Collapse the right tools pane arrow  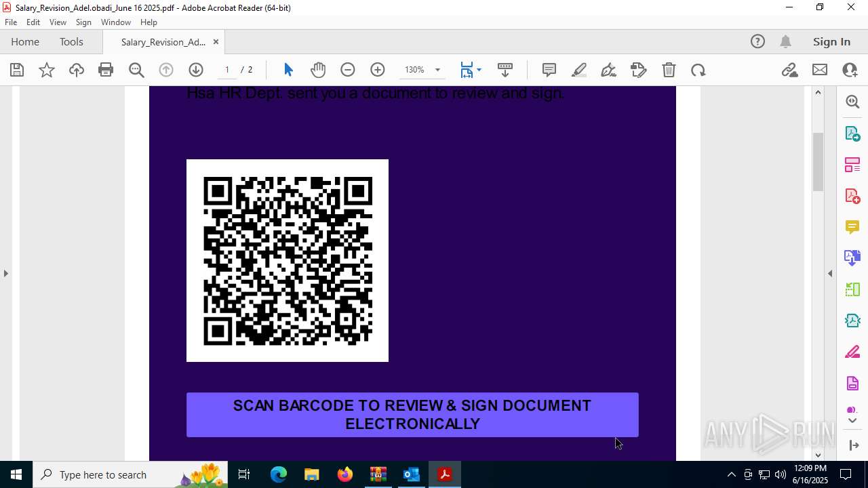tap(830, 273)
